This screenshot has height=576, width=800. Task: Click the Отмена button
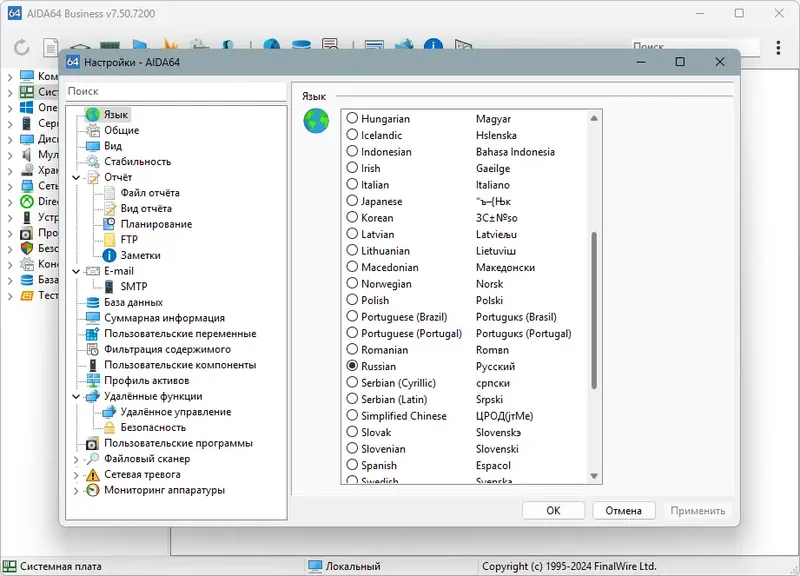point(623,510)
